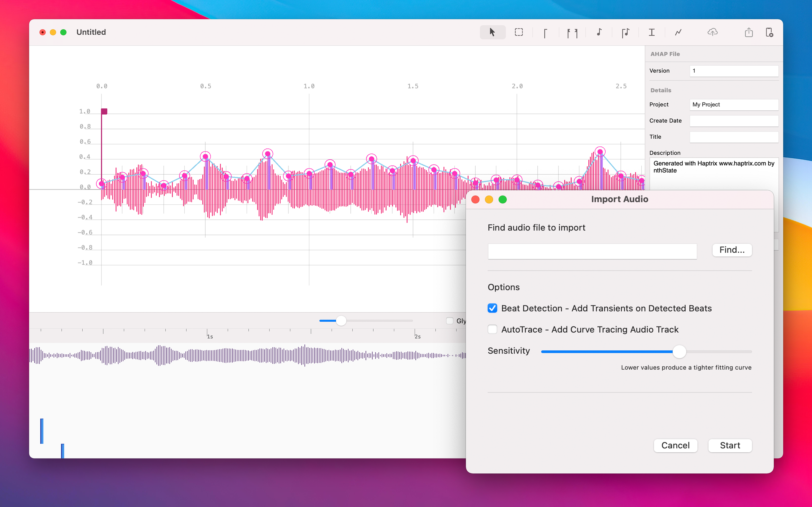Enable AutoTrace curve tracing checkbox

[x=492, y=329]
